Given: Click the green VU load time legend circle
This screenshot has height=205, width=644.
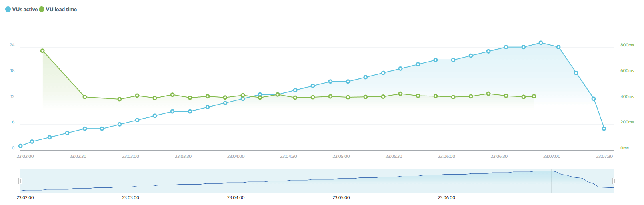Looking at the screenshot, I should 42,9.
